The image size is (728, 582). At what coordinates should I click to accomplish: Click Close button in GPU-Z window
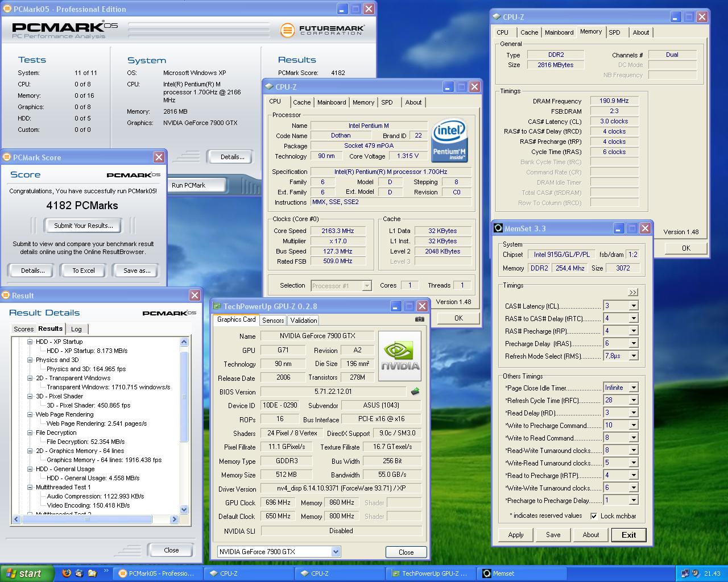coord(406,552)
